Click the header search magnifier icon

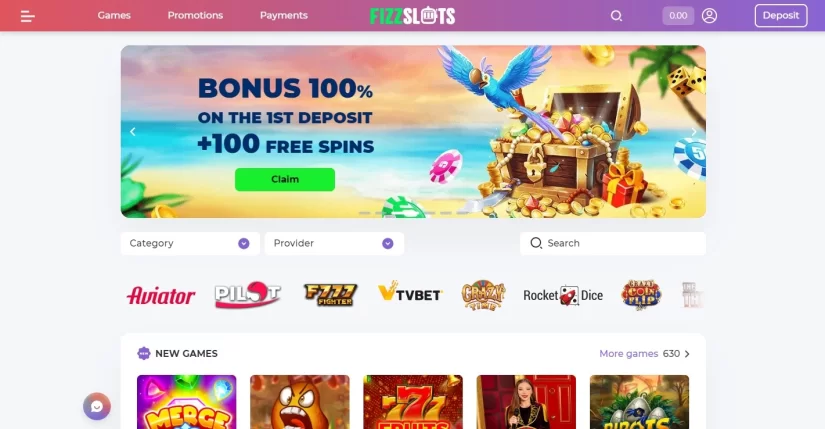pos(616,16)
